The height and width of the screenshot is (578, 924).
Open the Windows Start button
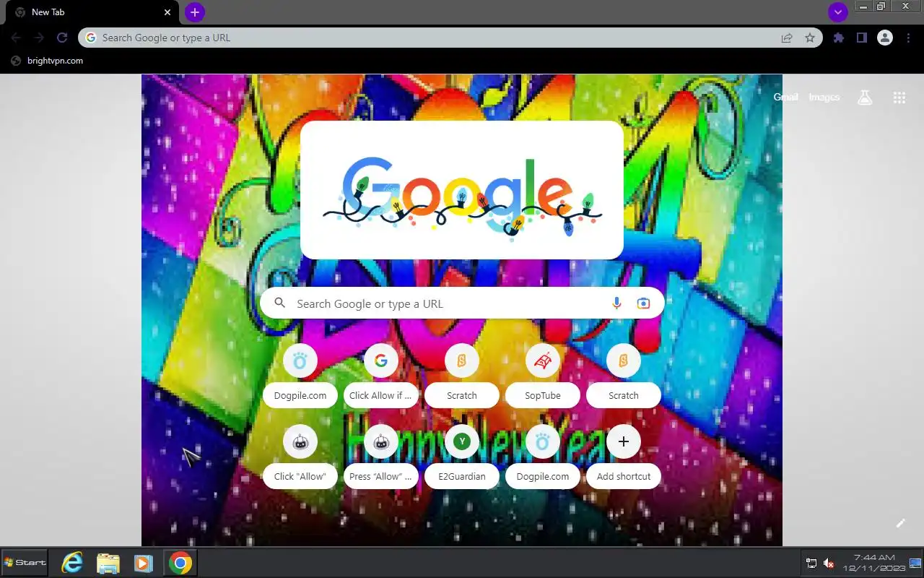25,562
